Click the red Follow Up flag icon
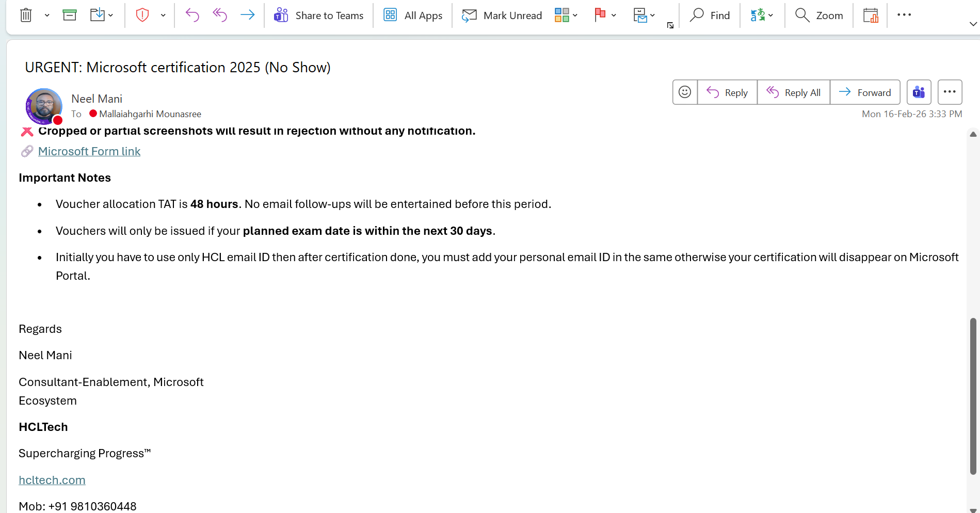Screen dimensions: 980x513 600,15
